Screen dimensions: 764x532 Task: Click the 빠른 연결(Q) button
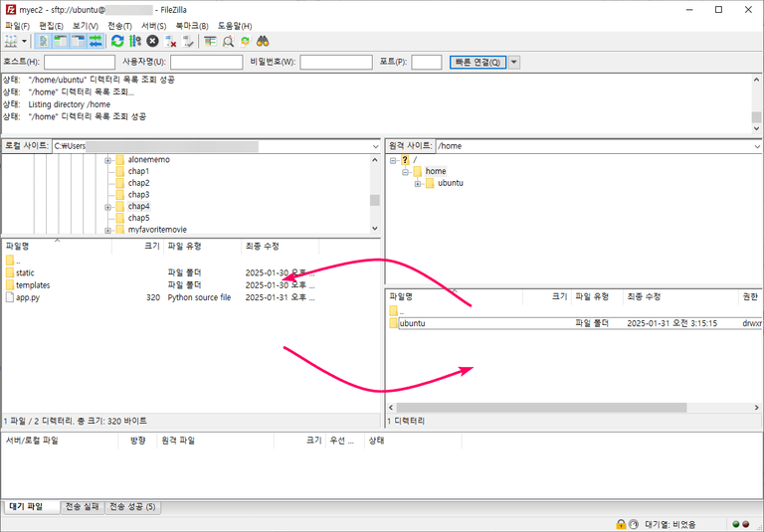click(x=477, y=62)
